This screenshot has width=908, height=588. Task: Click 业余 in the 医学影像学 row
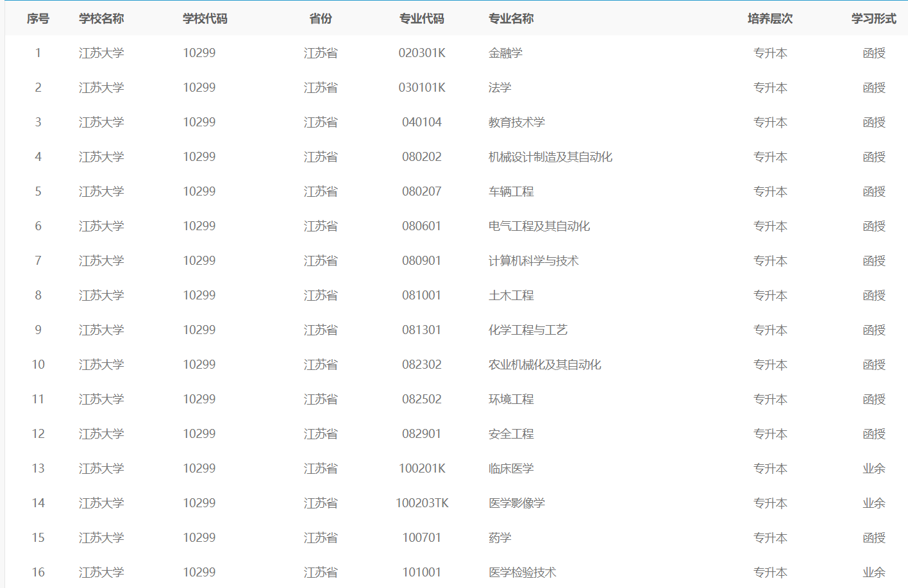pos(874,503)
